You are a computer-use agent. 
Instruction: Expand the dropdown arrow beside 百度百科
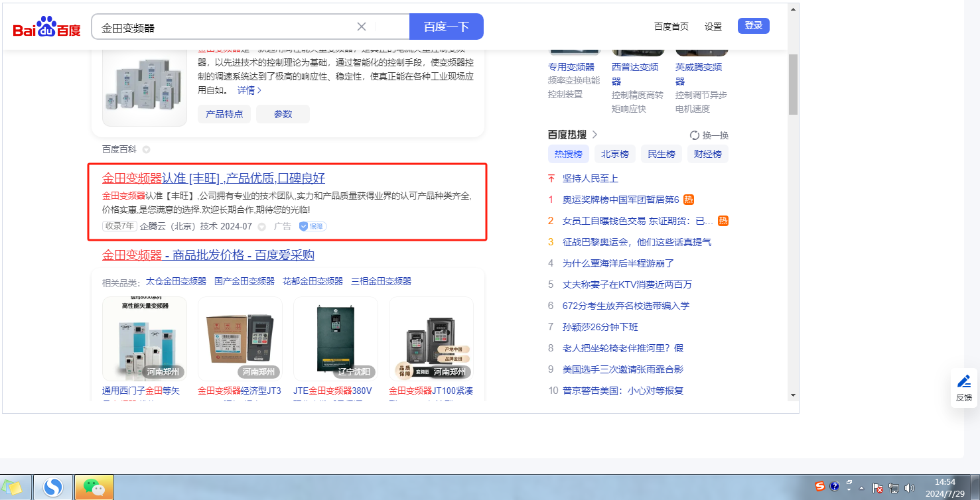(x=146, y=150)
